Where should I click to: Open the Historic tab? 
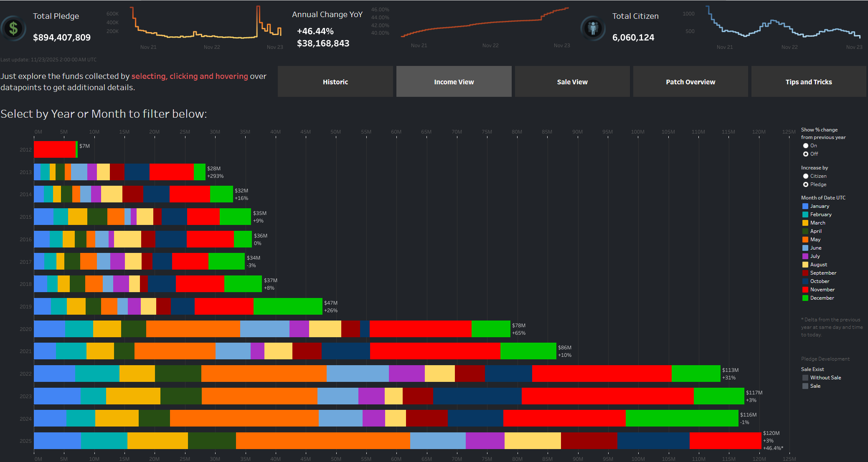[335, 82]
